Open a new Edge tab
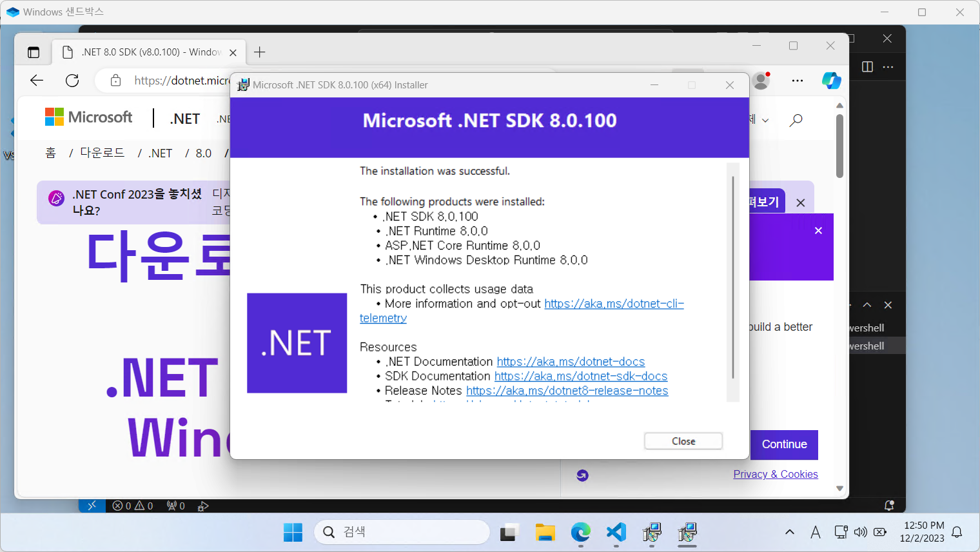Viewport: 980px width, 552px height. (260, 52)
